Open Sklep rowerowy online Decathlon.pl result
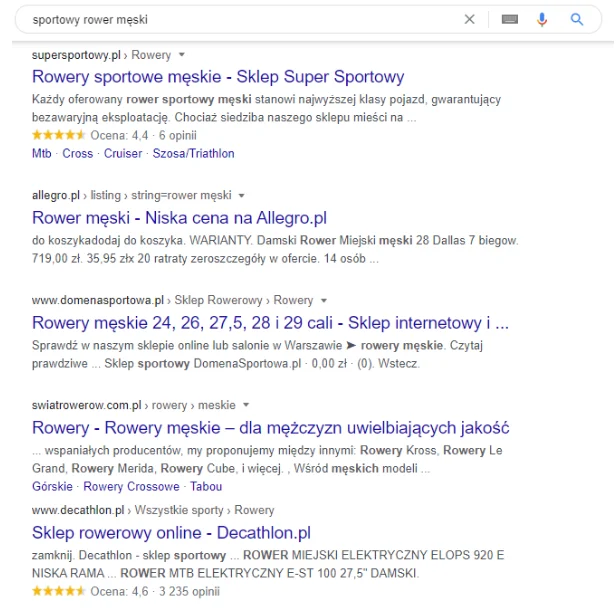This screenshot has width=616, height=613. pos(171,532)
